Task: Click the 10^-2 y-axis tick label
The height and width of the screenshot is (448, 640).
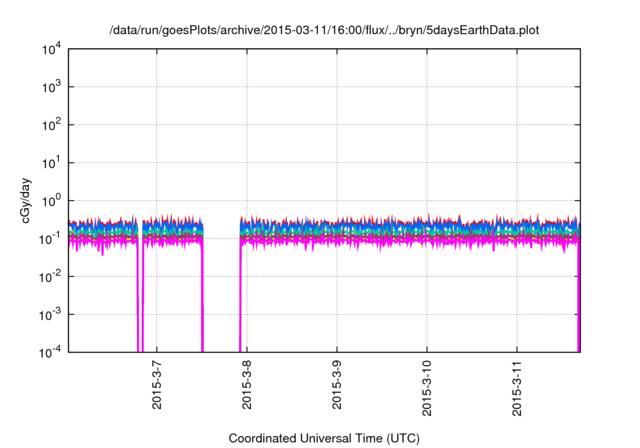Action: [x=51, y=277]
